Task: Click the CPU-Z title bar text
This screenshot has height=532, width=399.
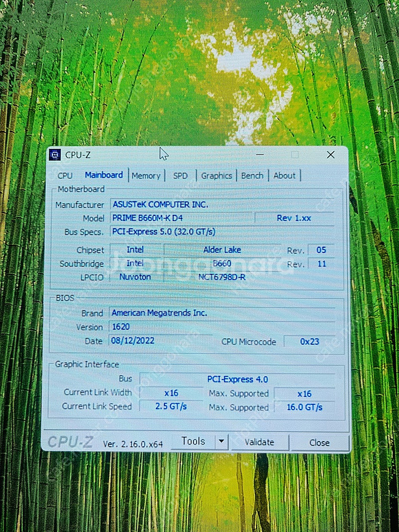Action: pos(78,155)
